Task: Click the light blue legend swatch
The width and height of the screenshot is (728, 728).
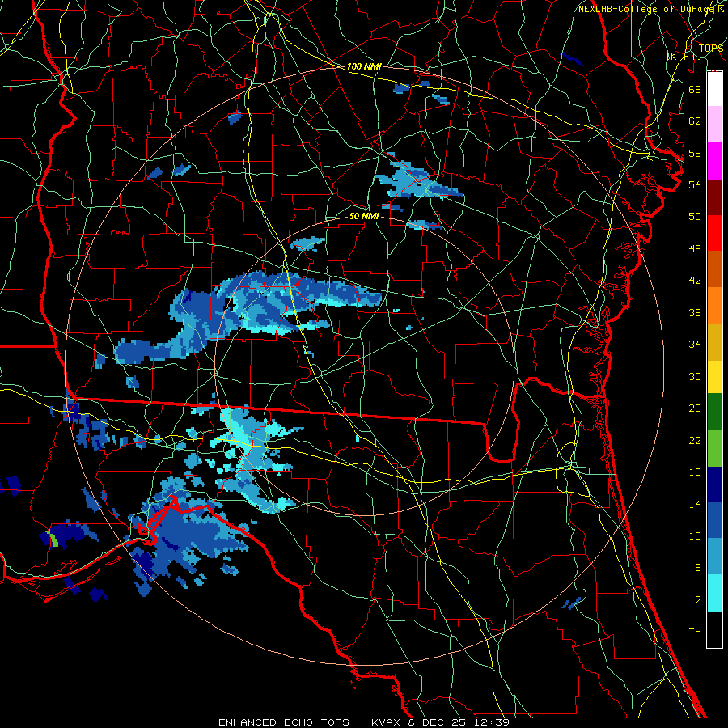Action: [714, 557]
